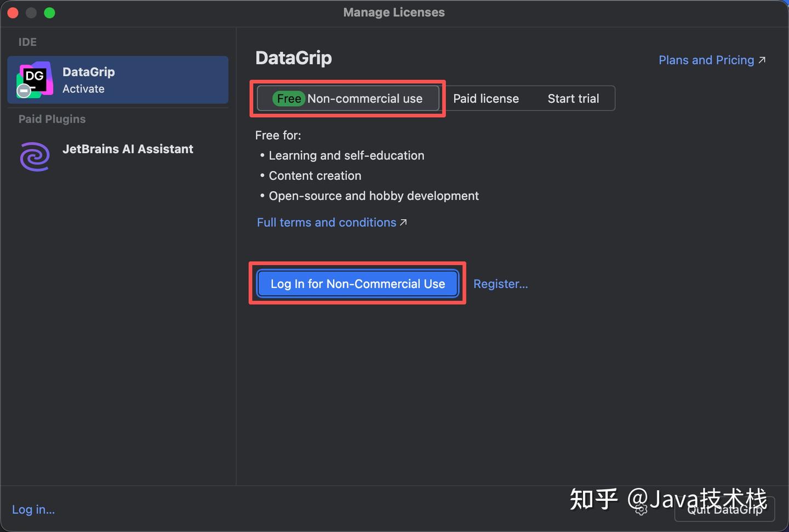789x532 pixels.
Task: Click the minus badge on the DataGrip icon
Action: [23, 91]
